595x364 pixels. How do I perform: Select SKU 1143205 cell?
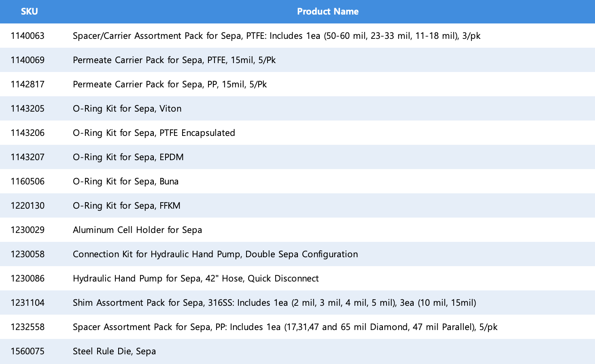tap(28, 108)
